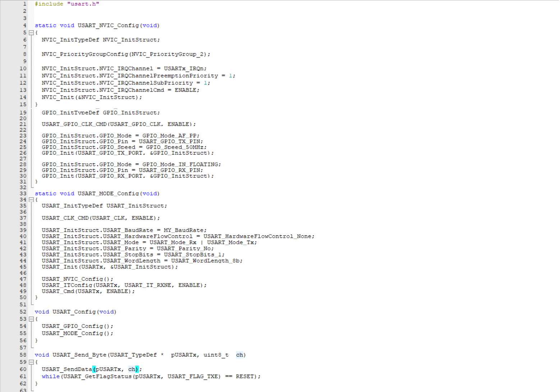The height and width of the screenshot is (392, 560).
Task: Click USART_Mode_Tx flag
Action: pyautogui.click(x=230, y=243)
